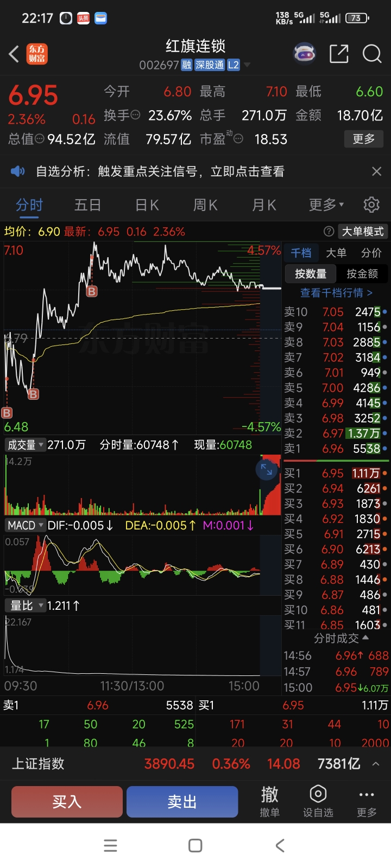
Task: Tap the 15:00 trade record row
Action: (x=336, y=687)
